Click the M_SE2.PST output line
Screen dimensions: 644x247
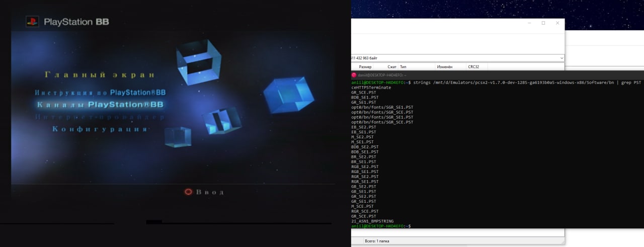[x=362, y=137]
